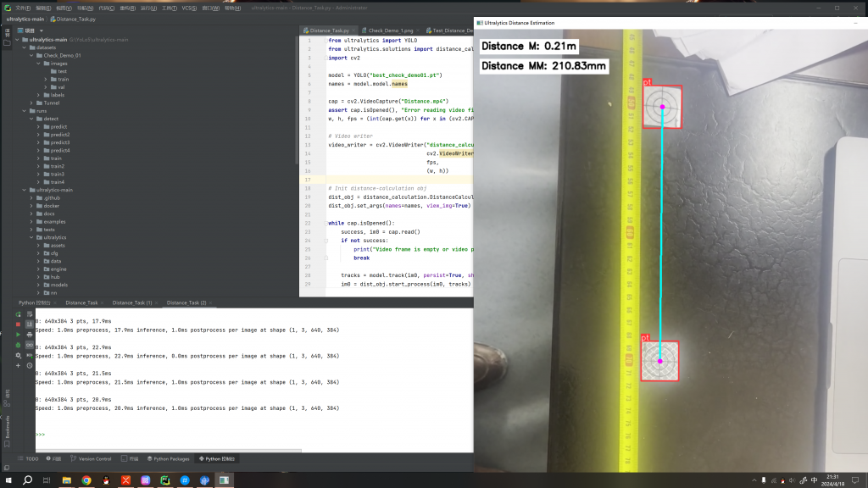Collapse the ultralytics-main root folder

point(18,40)
